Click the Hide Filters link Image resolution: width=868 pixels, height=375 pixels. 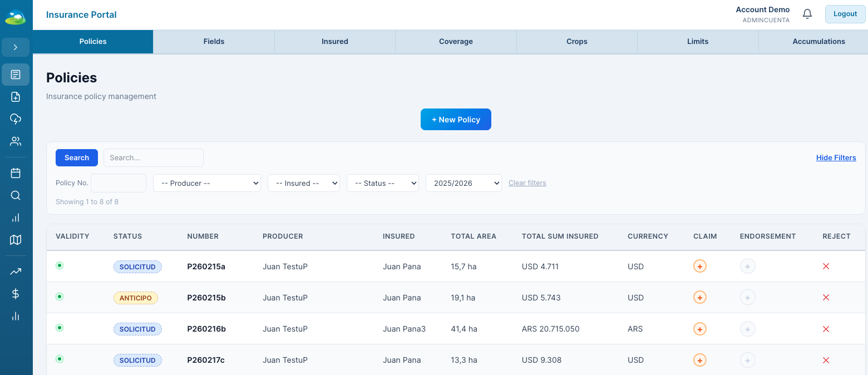pos(836,158)
